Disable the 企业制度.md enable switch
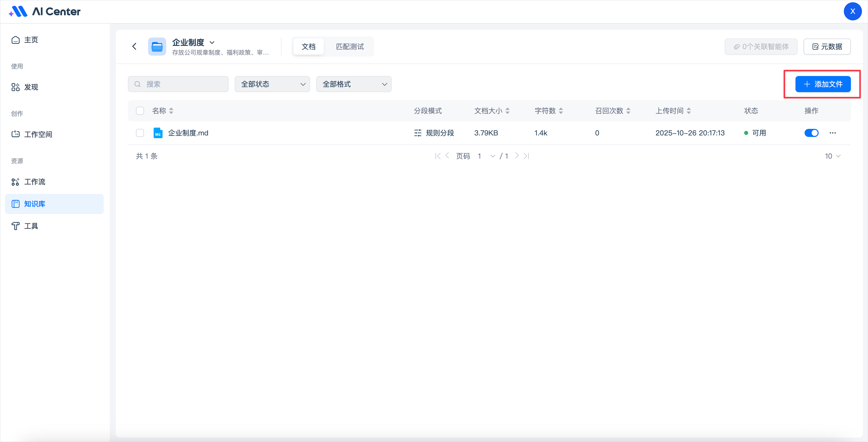The image size is (868, 442). [x=811, y=133]
